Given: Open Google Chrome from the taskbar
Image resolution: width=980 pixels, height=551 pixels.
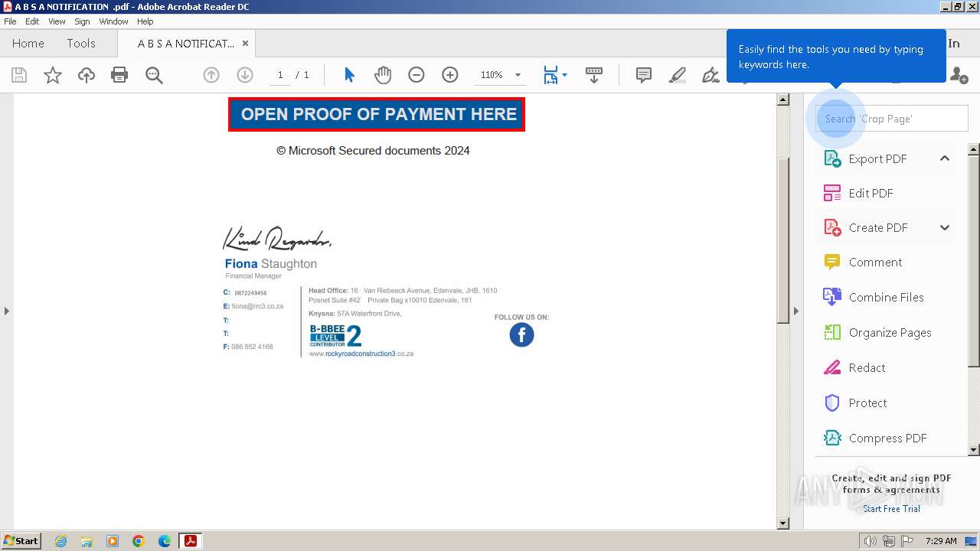Looking at the screenshot, I should coord(139,541).
